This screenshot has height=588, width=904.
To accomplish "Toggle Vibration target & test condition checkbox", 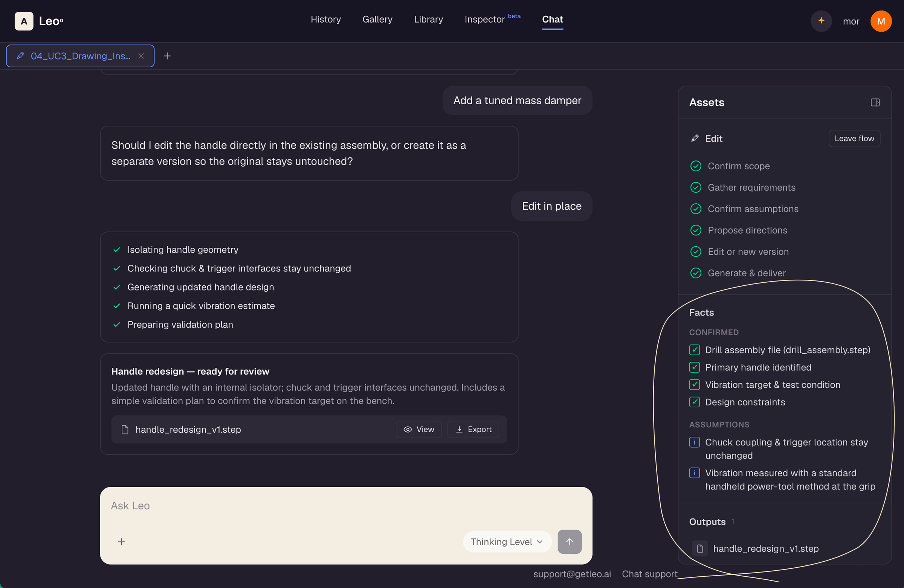I will (x=694, y=385).
